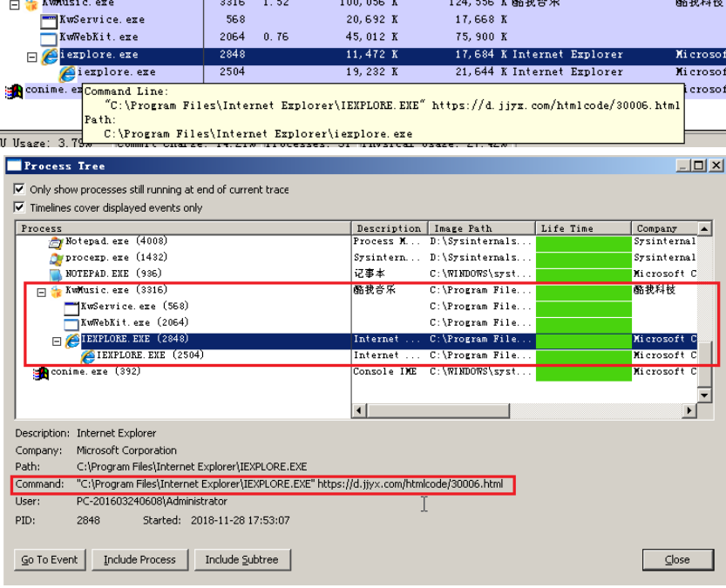This screenshot has width=726, height=588.
Task: Click the Process Tree title bar icon
Action: (14, 166)
